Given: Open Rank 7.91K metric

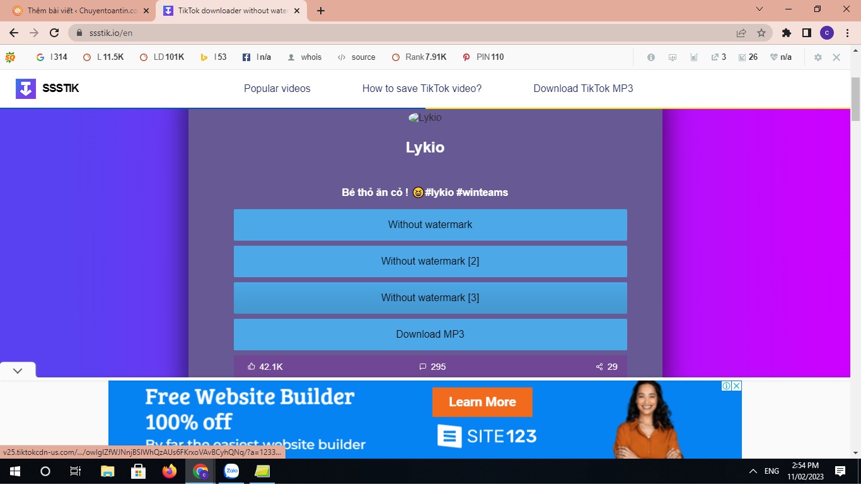Looking at the screenshot, I should (x=419, y=57).
